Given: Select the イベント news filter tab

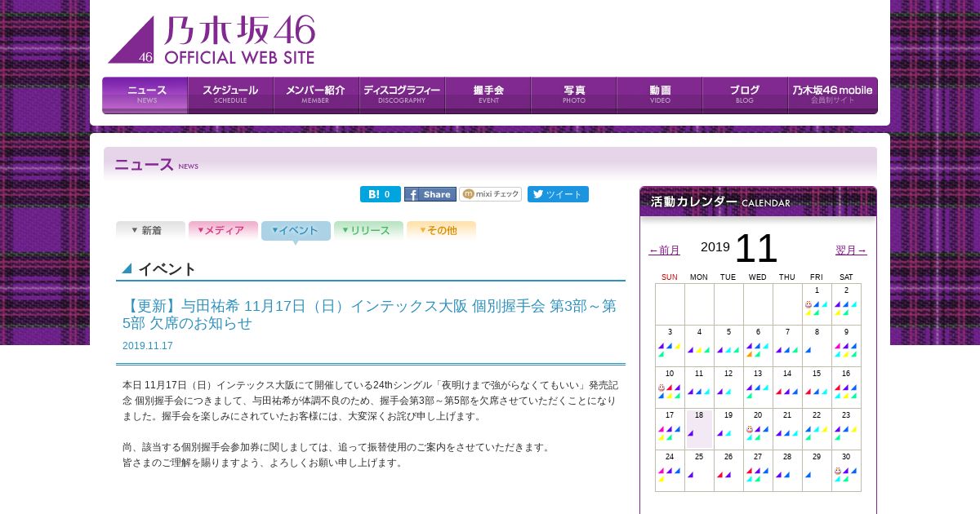Looking at the screenshot, I should 296,231.
